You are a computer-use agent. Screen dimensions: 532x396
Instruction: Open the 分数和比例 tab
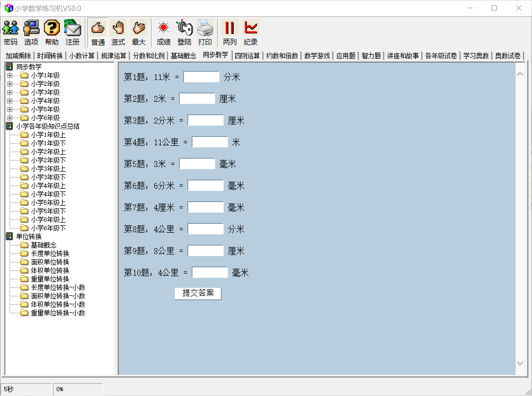coord(149,56)
